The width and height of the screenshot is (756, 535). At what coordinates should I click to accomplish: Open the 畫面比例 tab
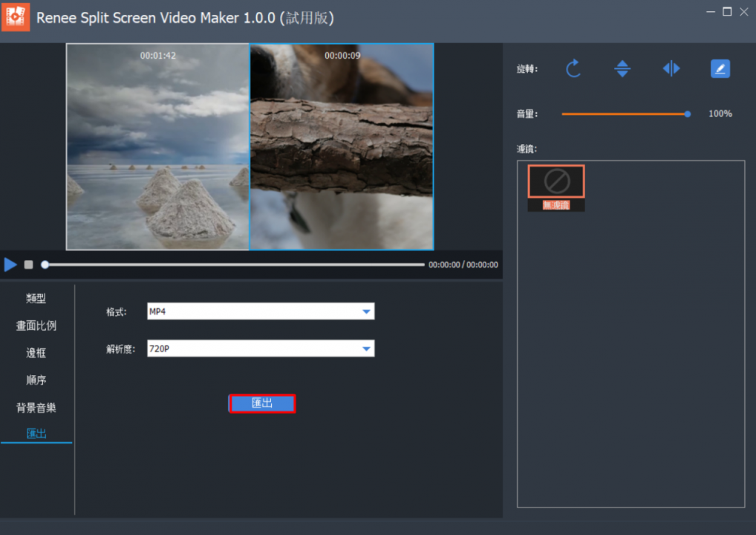[36, 326]
